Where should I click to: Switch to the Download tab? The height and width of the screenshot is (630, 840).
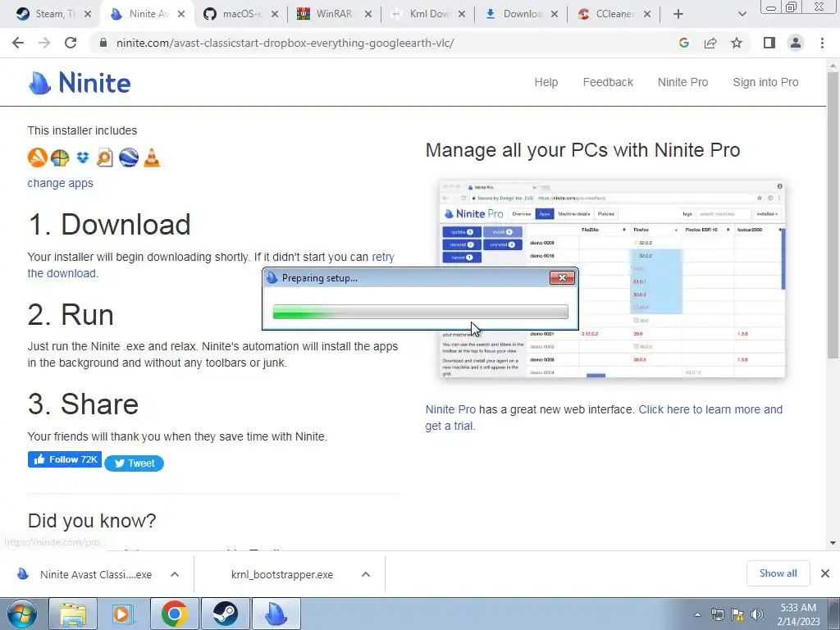tap(521, 14)
